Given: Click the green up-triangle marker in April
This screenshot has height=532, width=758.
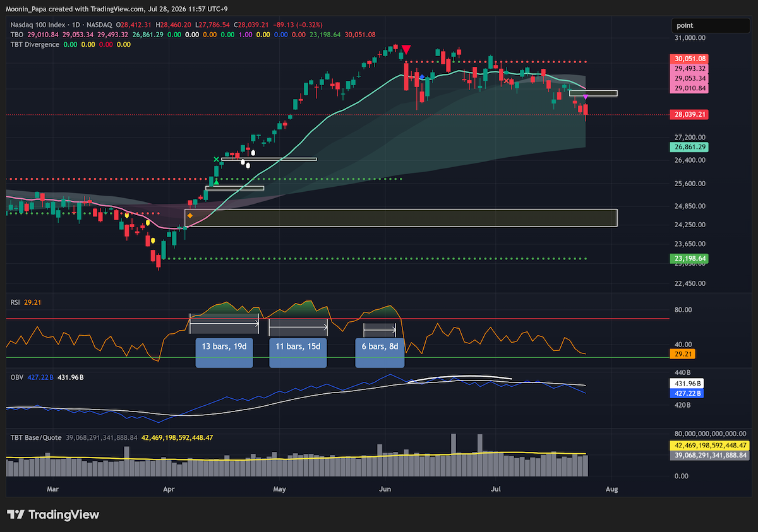Looking at the screenshot, I should tap(216, 182).
